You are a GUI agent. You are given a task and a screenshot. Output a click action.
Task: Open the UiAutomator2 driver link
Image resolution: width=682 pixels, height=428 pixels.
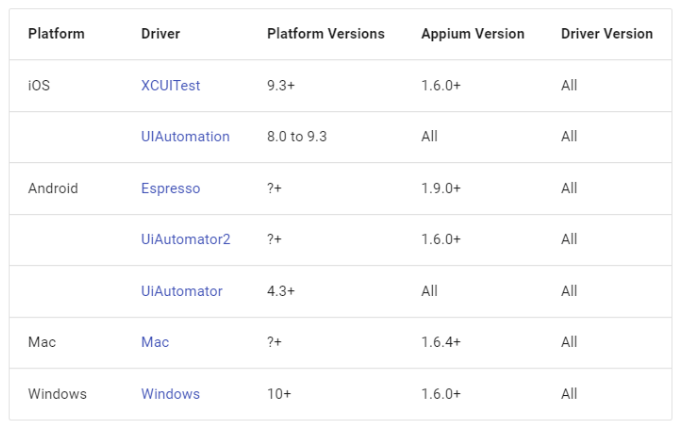pos(185,240)
